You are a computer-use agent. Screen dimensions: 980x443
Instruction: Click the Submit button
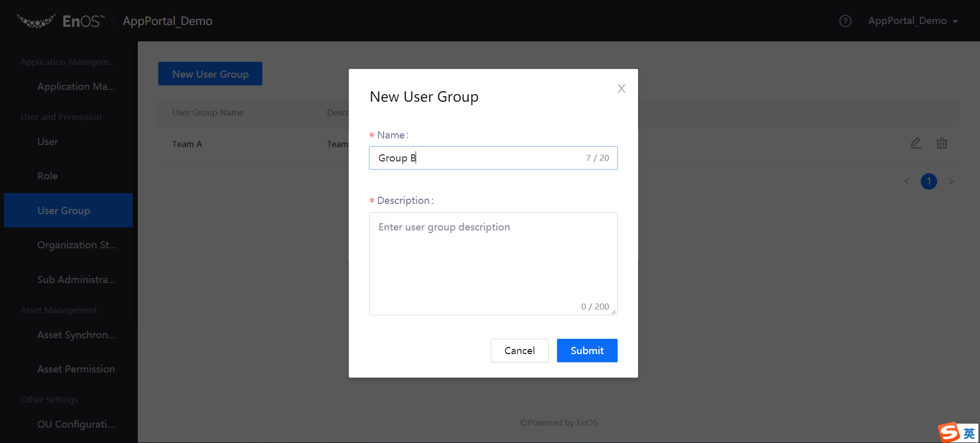tap(587, 351)
